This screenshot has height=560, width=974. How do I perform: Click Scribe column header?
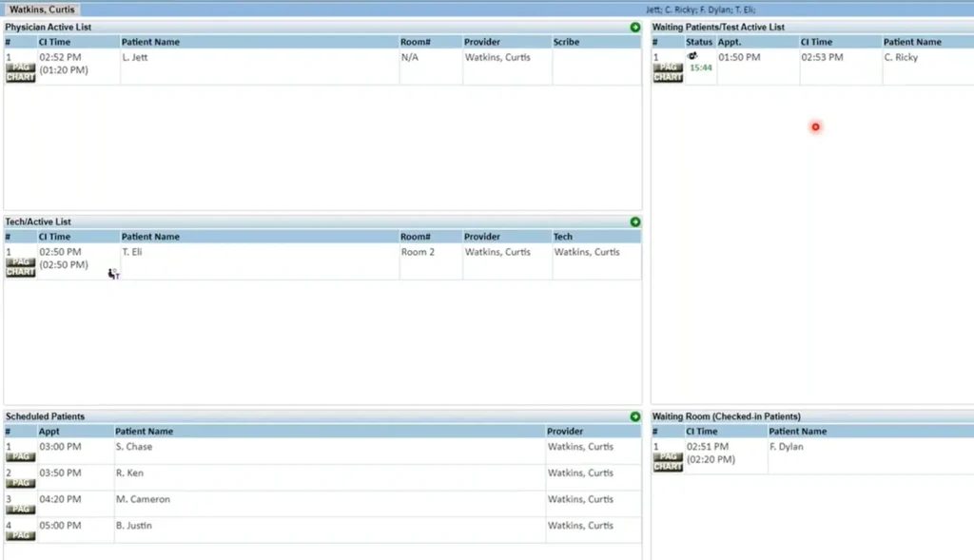pyautogui.click(x=596, y=42)
